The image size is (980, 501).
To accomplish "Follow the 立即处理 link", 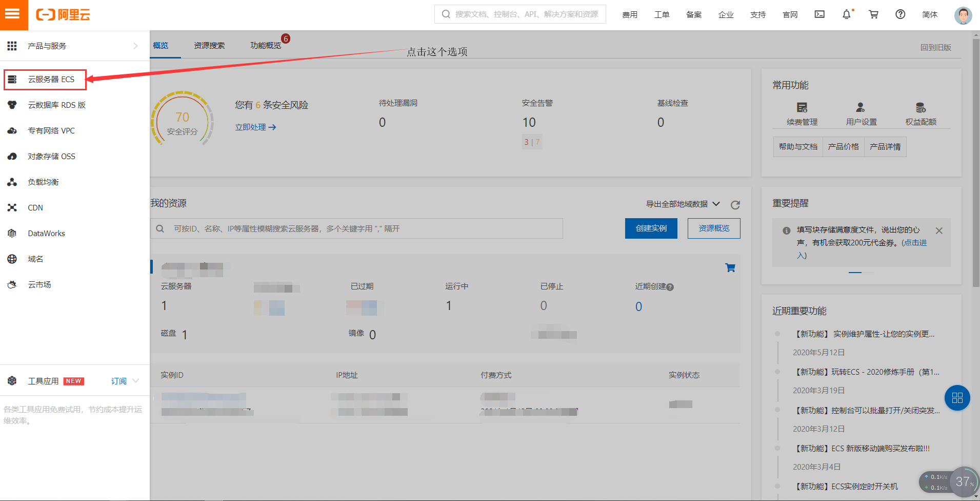I will click(x=255, y=127).
